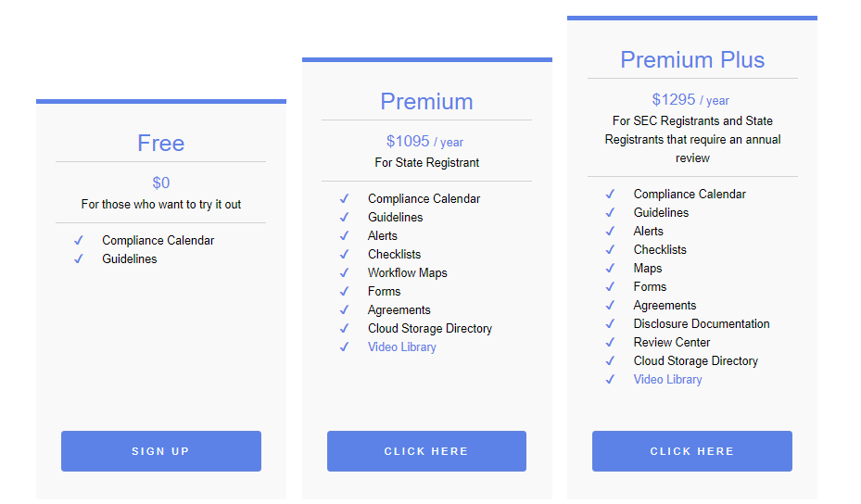The height and width of the screenshot is (504, 861).
Task: Click the Premium Plus Agreements feature text
Action: 665,305
